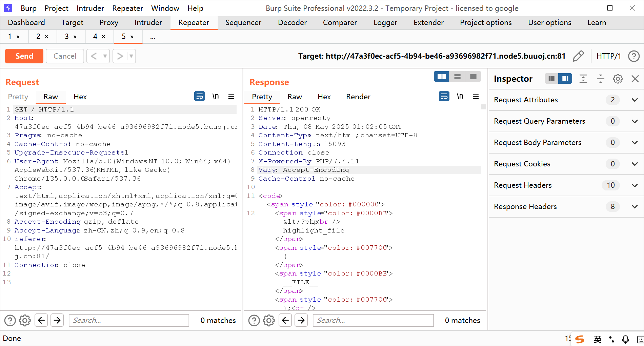Click the Request search input field
644x346 pixels.
tap(129, 320)
